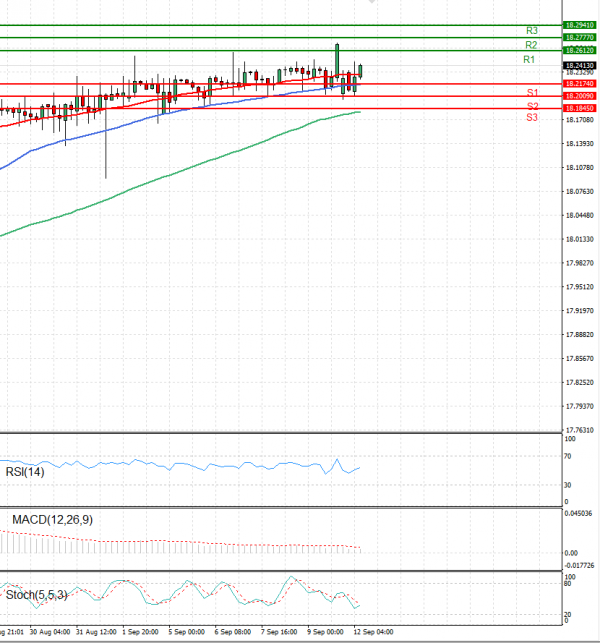
Task: Select the MACD(12,26,9) indicator label
Action: pos(52,520)
